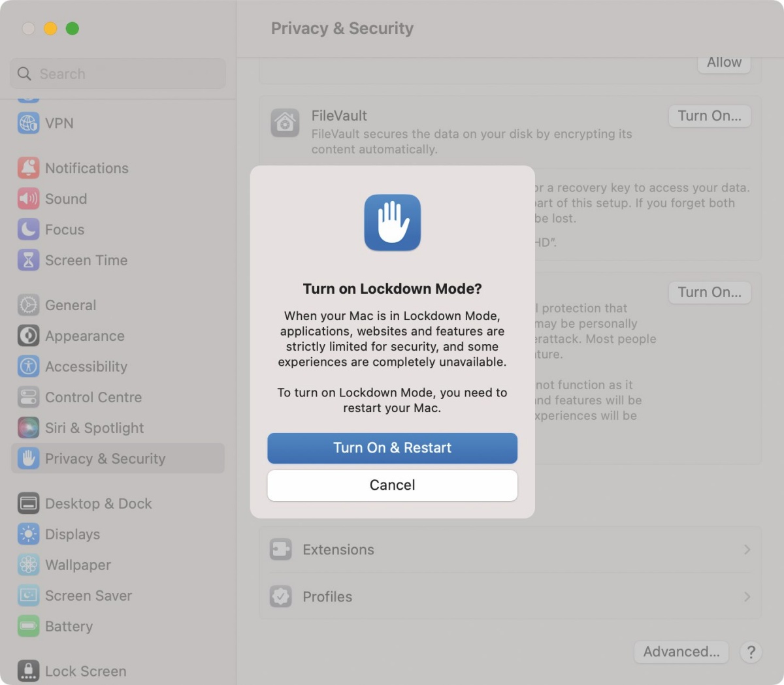The image size is (784, 685).
Task: Expand the Extensions row chevron
Action: [747, 550]
